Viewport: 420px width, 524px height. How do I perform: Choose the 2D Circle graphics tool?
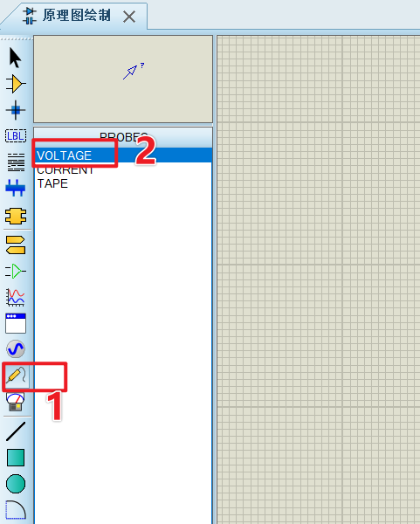point(16,484)
